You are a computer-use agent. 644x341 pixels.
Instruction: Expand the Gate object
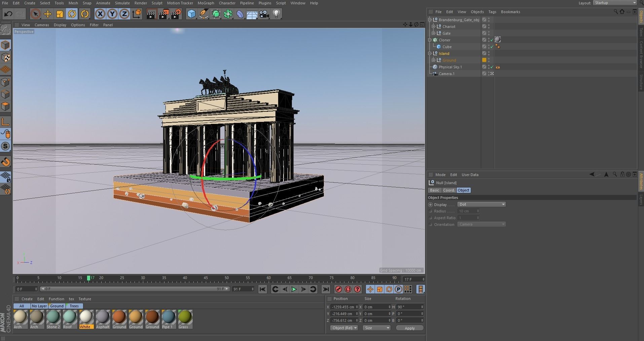tap(433, 33)
